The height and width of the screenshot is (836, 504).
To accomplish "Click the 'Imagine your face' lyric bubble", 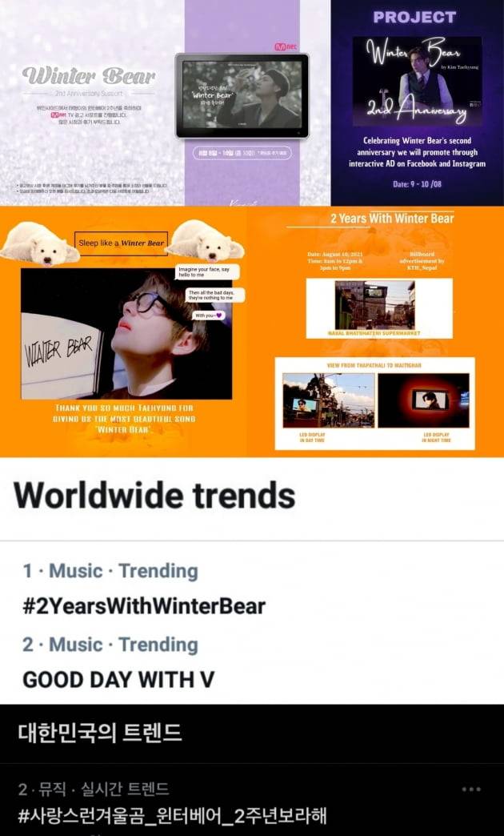I will [x=208, y=272].
